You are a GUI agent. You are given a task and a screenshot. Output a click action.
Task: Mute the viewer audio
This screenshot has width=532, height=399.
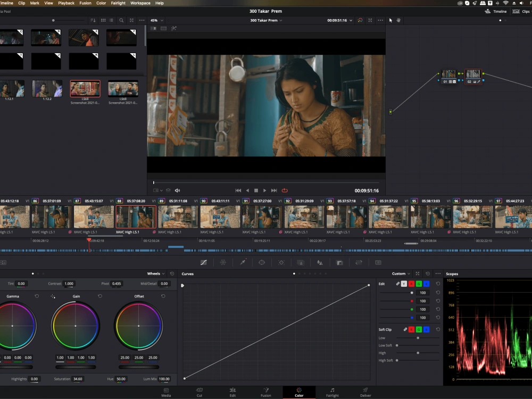(177, 190)
